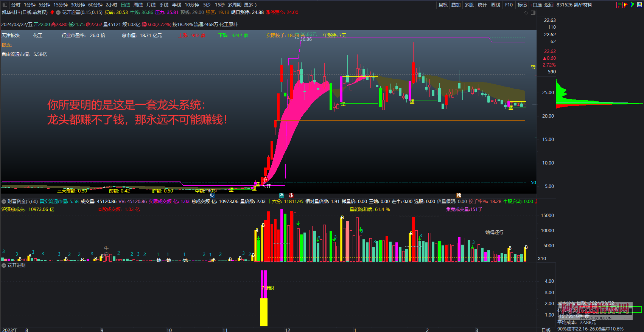This screenshot has width=644, height=332.
Task: Expand the 财富资金 indicator dropdown
Action: (x=4, y=202)
